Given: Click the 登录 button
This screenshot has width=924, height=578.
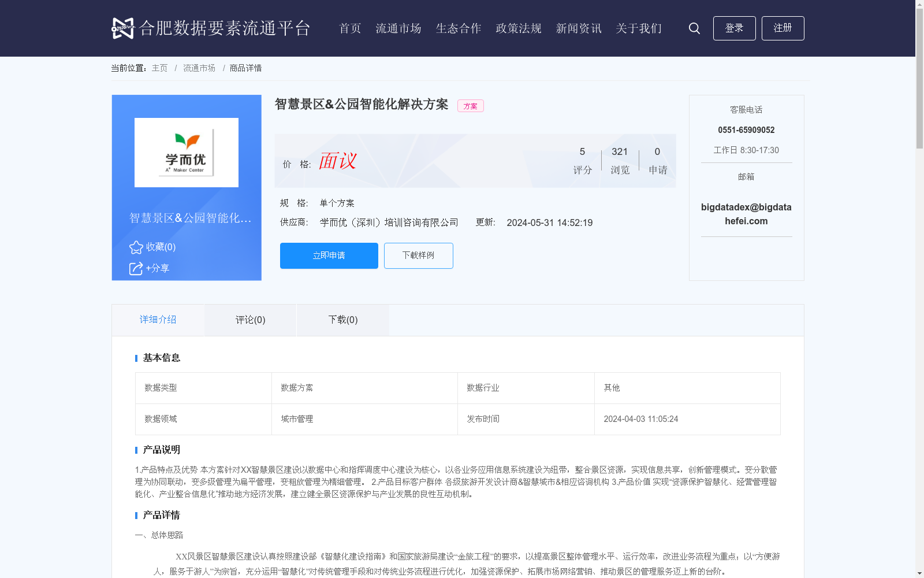Looking at the screenshot, I should (x=734, y=28).
